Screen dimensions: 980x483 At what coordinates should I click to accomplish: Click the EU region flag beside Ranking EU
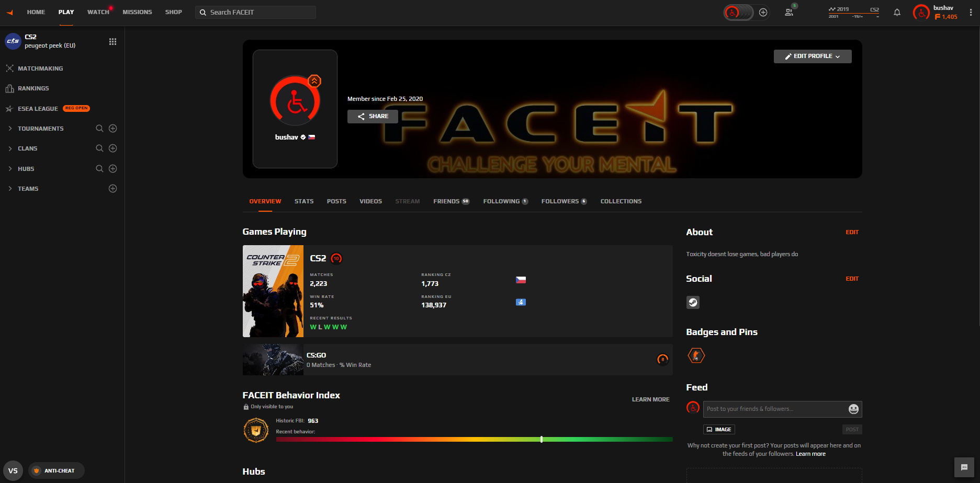coord(521,302)
